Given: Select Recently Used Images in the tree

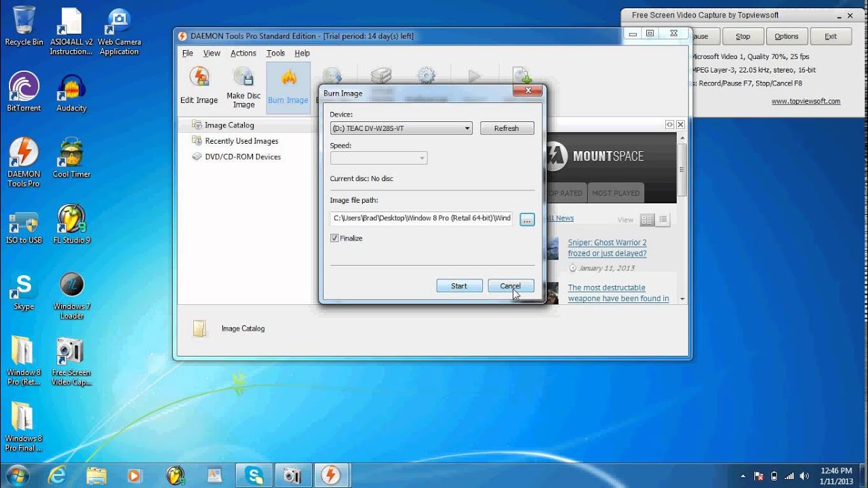Looking at the screenshot, I should pos(241,141).
